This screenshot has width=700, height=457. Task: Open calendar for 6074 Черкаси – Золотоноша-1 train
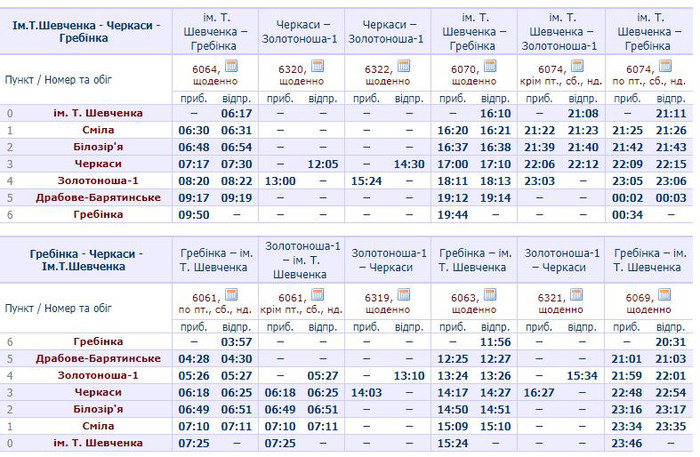tap(576, 66)
